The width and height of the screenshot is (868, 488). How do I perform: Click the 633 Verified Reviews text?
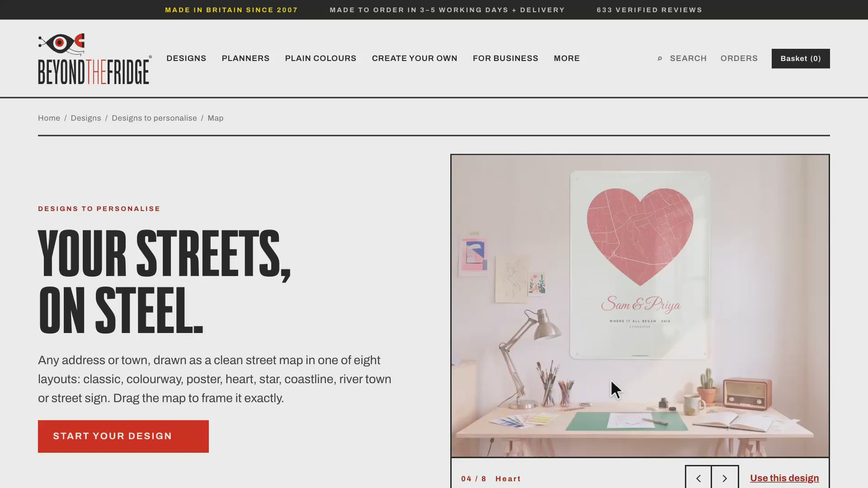pos(649,10)
